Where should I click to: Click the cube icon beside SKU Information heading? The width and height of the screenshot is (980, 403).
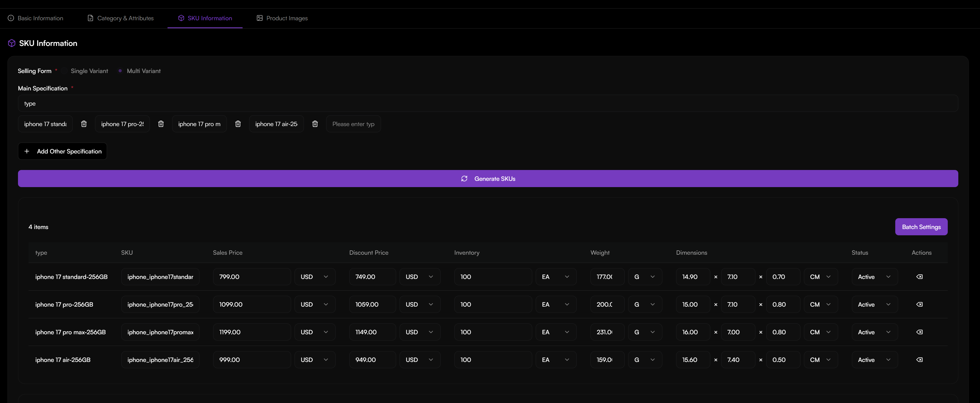tap(11, 43)
